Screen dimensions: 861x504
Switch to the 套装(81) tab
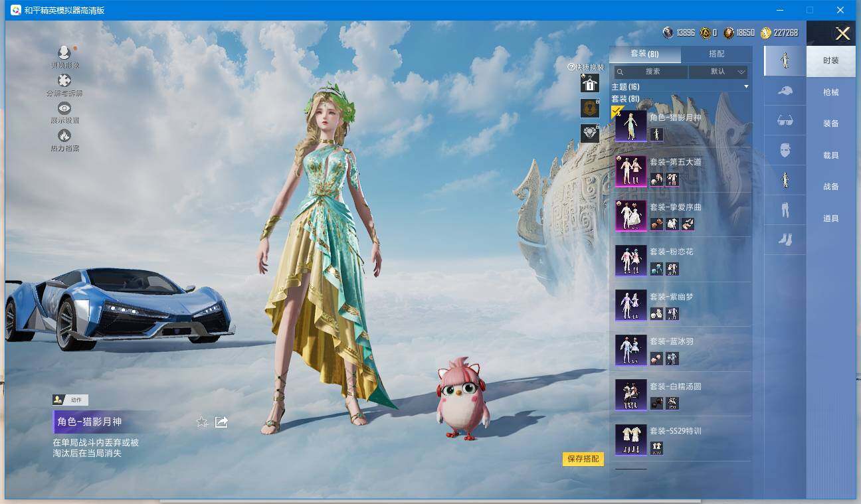tap(644, 54)
